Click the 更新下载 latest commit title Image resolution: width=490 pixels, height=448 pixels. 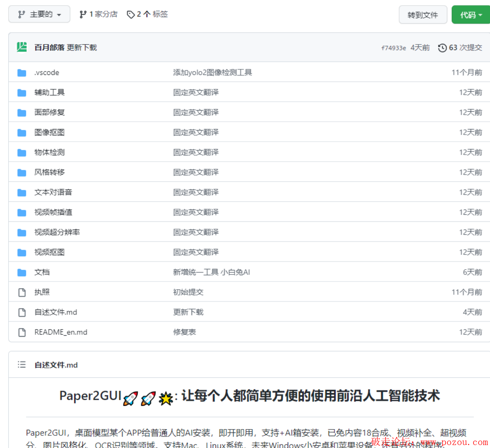coord(82,47)
